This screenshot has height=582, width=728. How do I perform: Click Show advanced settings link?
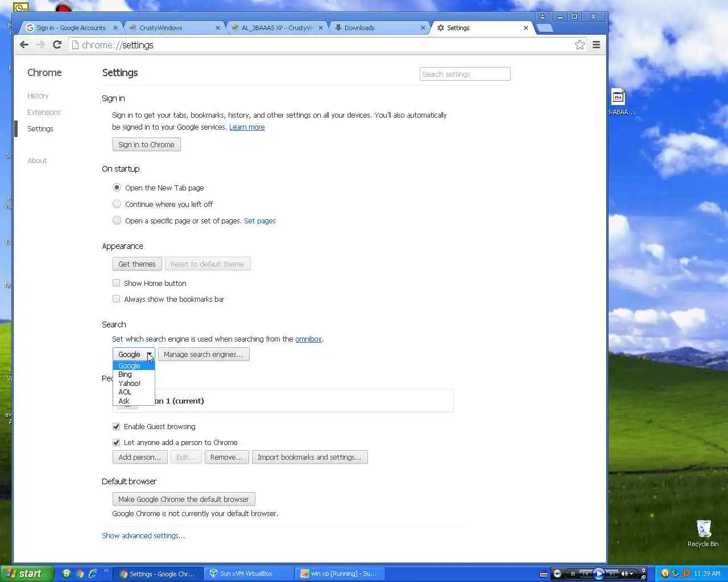(143, 535)
